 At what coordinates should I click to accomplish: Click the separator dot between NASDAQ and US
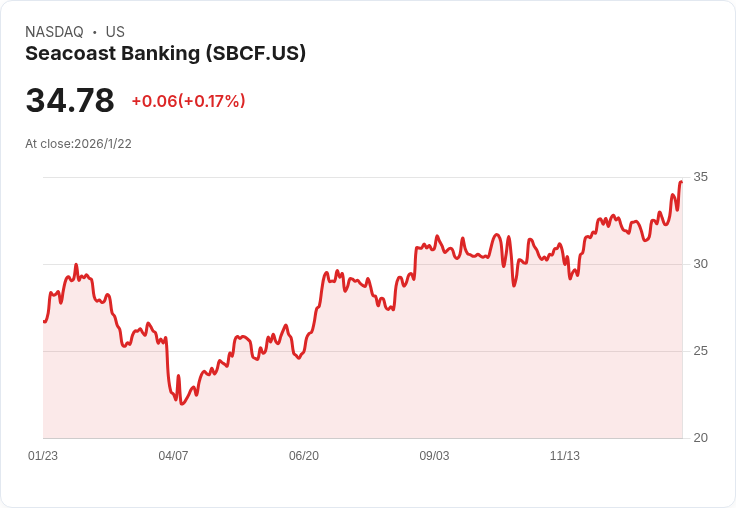(x=95, y=32)
